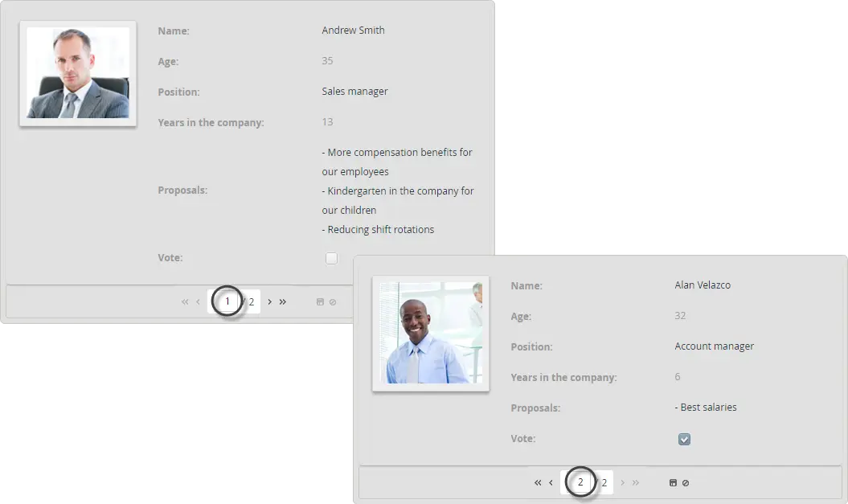Click years in company value 13
This screenshot has height=504, width=848.
point(327,121)
